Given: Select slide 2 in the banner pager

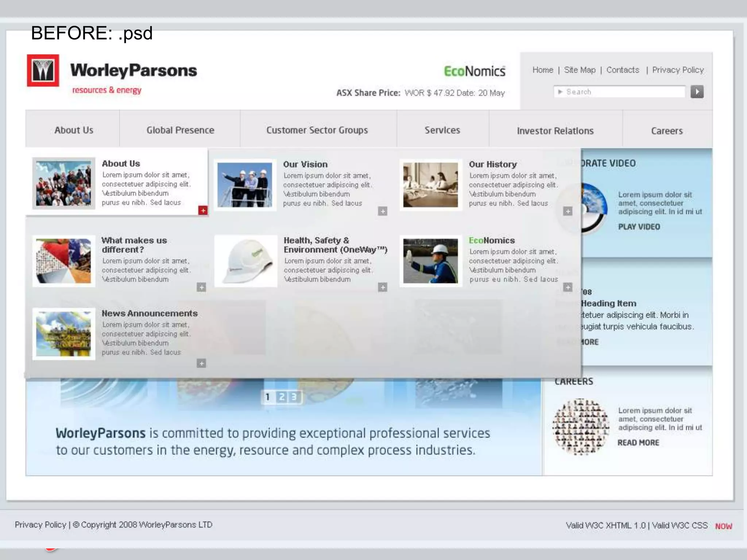Looking at the screenshot, I should pyautogui.click(x=282, y=397).
